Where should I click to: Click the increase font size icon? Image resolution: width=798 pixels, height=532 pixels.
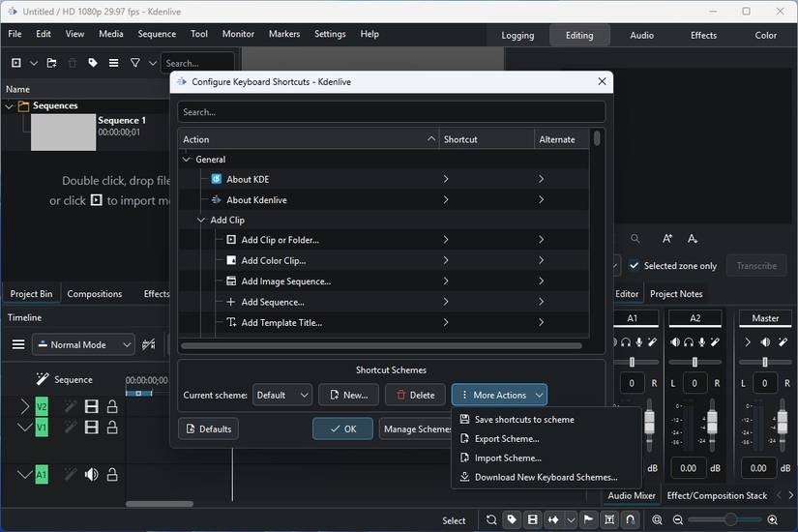(667, 239)
